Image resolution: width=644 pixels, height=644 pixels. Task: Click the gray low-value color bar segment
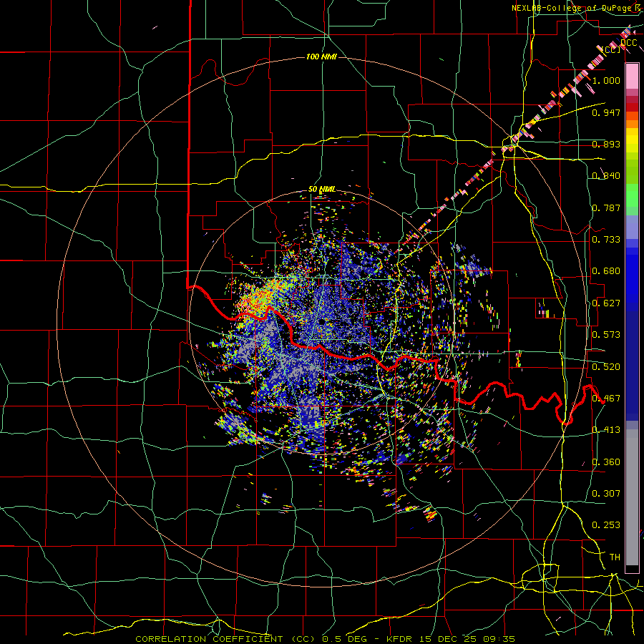tap(632, 497)
